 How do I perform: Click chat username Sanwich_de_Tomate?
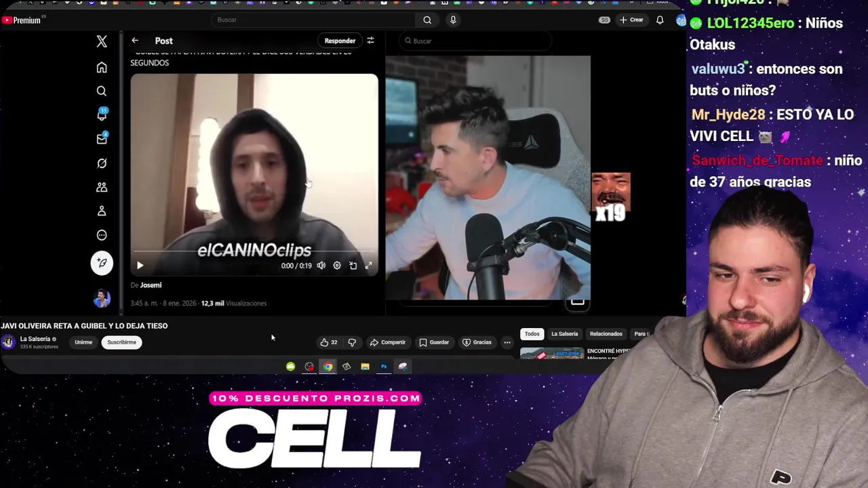tap(757, 161)
